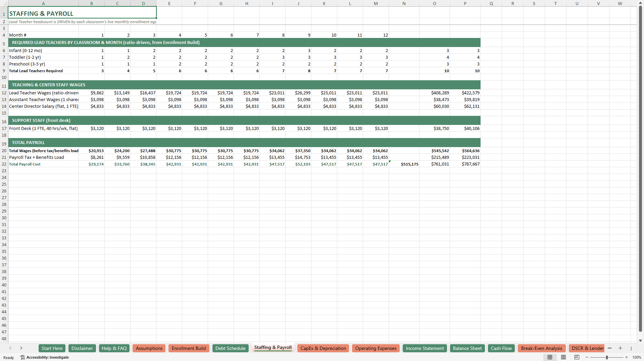
Task: Click the next sheet navigation arrow
Action: click(21, 348)
